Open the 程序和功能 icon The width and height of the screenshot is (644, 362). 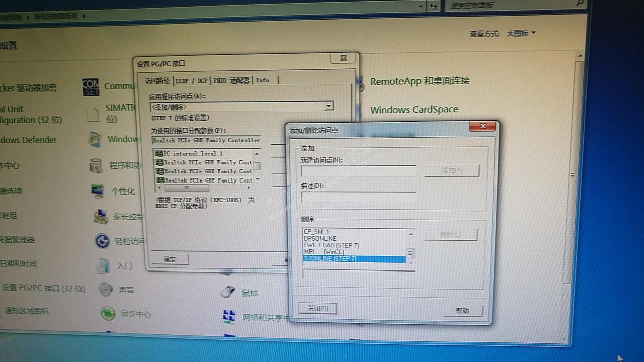96,165
